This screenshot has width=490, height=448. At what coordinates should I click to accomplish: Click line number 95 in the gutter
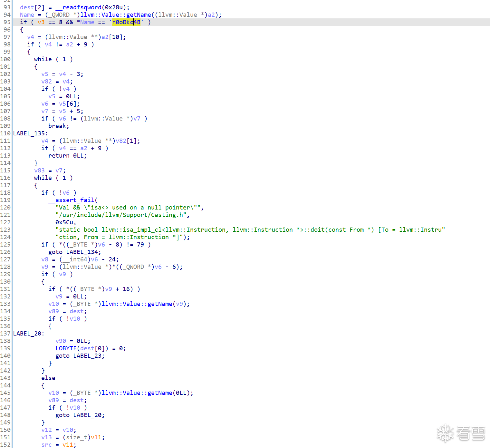[x=7, y=22]
